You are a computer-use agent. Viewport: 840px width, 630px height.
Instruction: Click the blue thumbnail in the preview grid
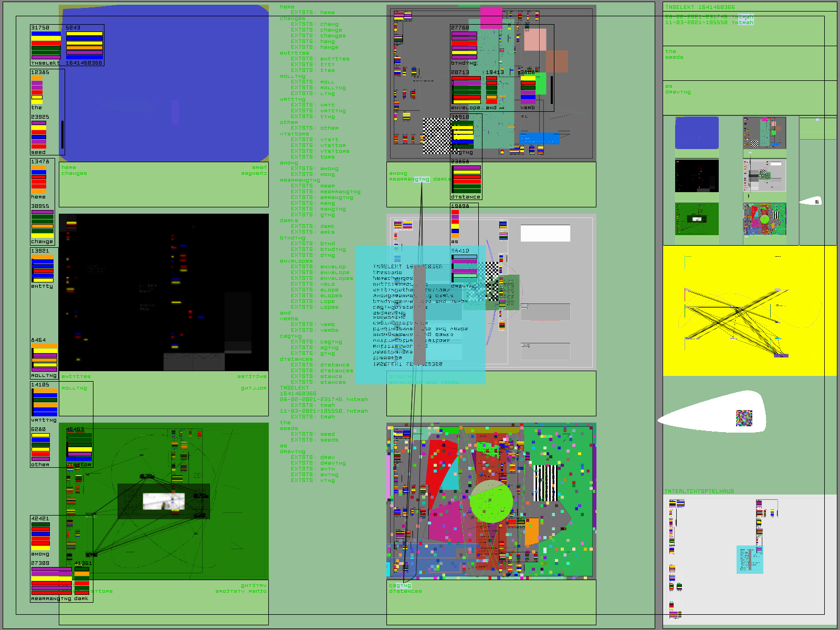click(x=696, y=133)
